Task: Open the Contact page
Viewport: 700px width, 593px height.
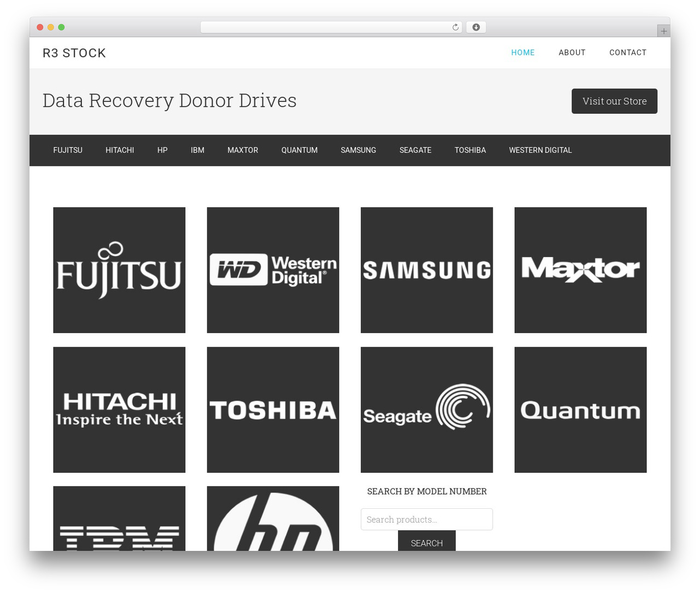Action: [628, 53]
